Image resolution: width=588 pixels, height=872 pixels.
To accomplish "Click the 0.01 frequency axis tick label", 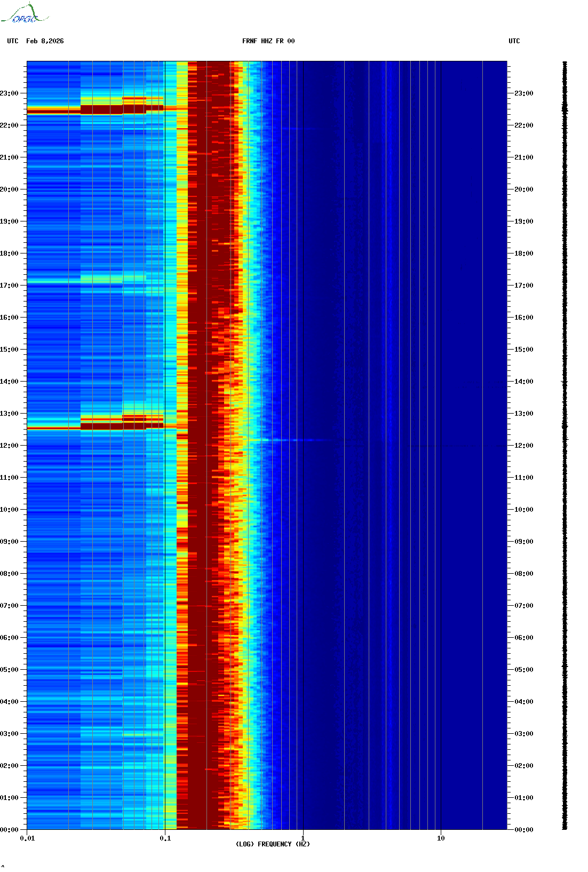I will click(x=27, y=838).
